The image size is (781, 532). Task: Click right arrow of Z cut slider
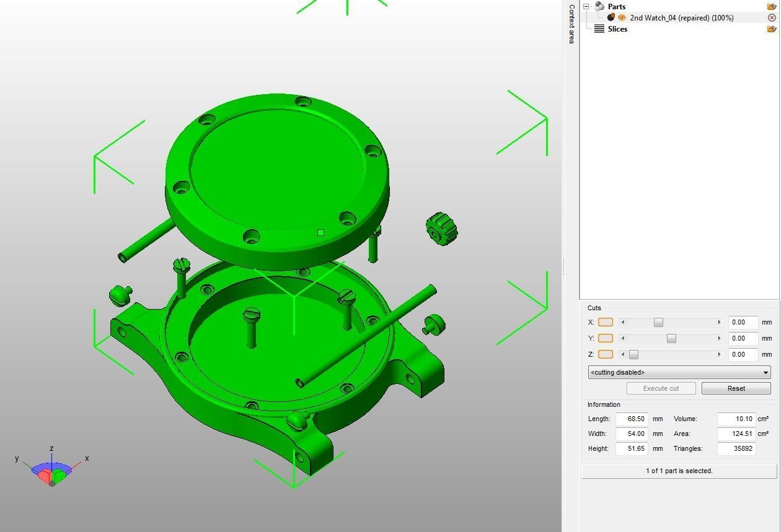point(719,354)
